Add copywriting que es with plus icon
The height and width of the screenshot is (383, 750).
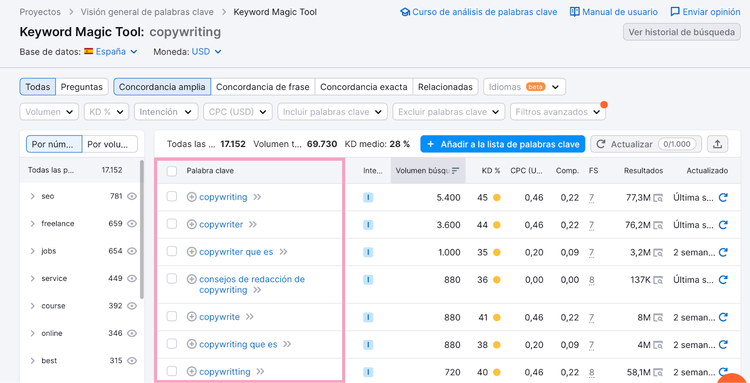(191, 344)
